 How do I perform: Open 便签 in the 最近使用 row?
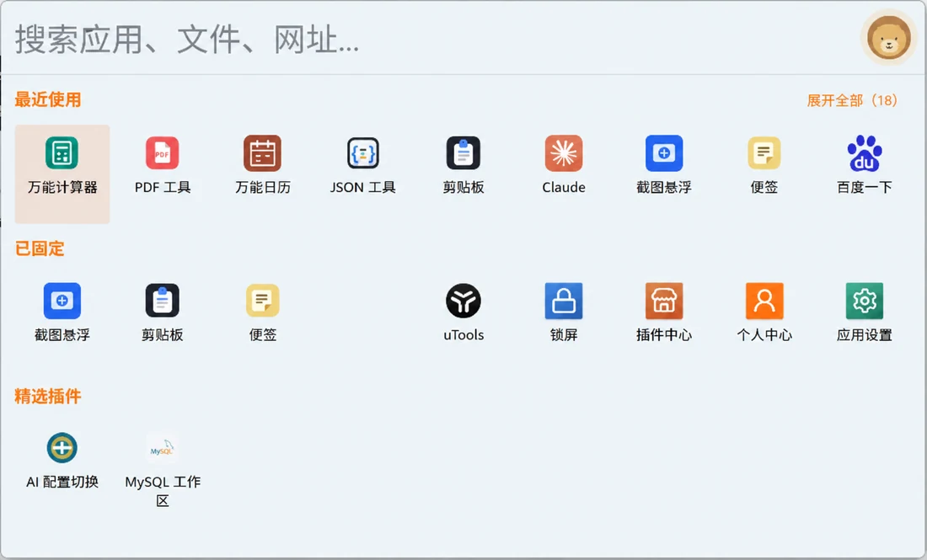tap(764, 165)
